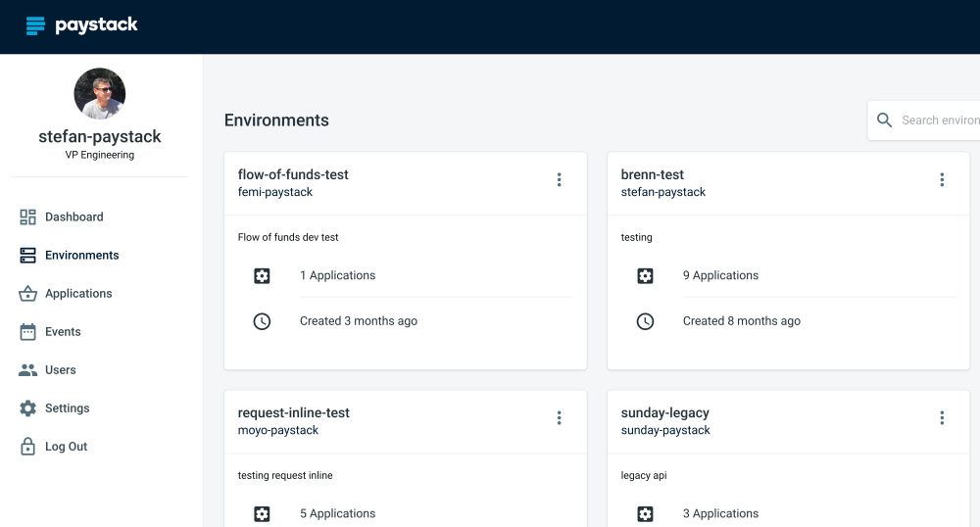Click the Events calendar icon
The width and height of the screenshot is (980, 527).
(x=27, y=332)
